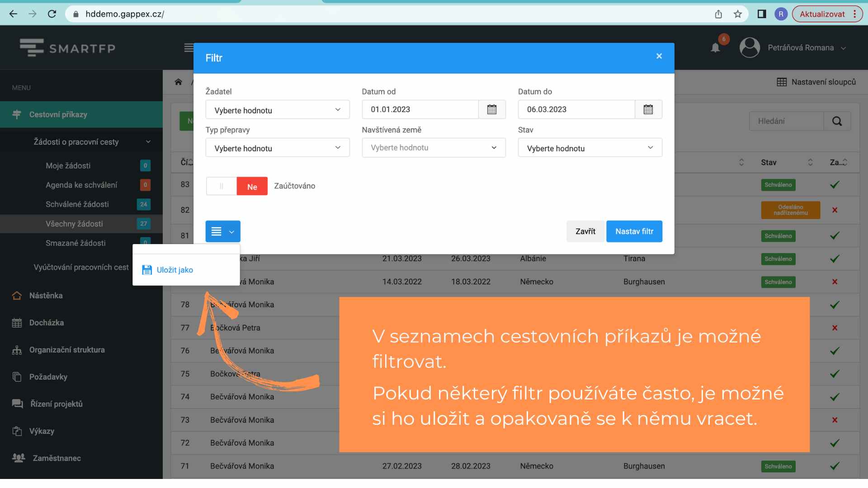Open the saved filters list button

pos(222,231)
